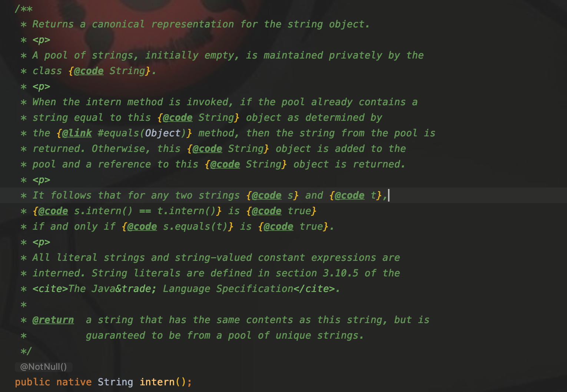
Task: Click the public keyword in method declaration
Action: click(x=33, y=382)
